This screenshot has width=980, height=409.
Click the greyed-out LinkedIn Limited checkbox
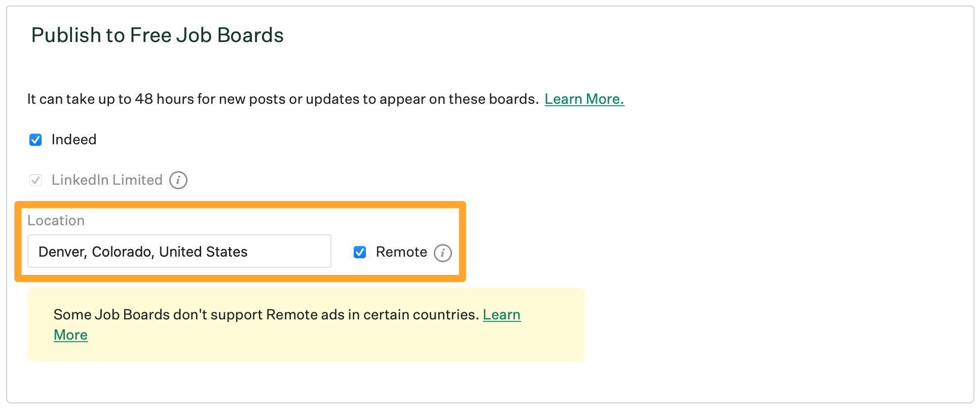[35, 180]
